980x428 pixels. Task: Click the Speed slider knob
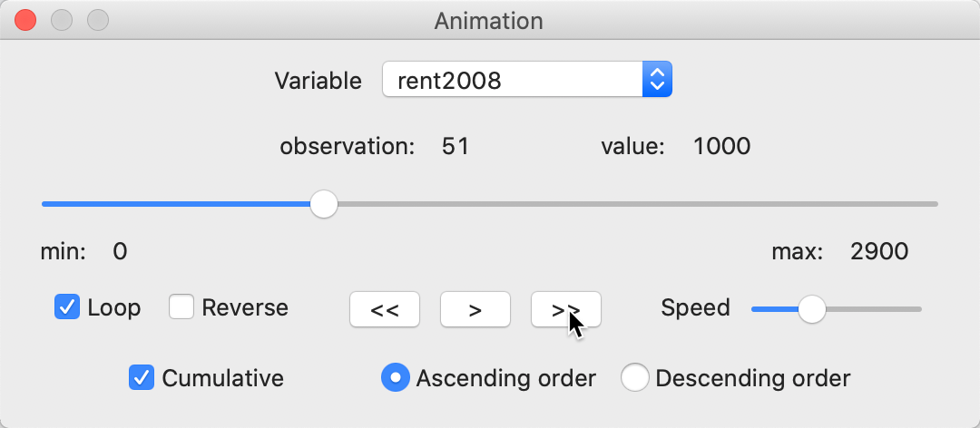click(x=811, y=309)
